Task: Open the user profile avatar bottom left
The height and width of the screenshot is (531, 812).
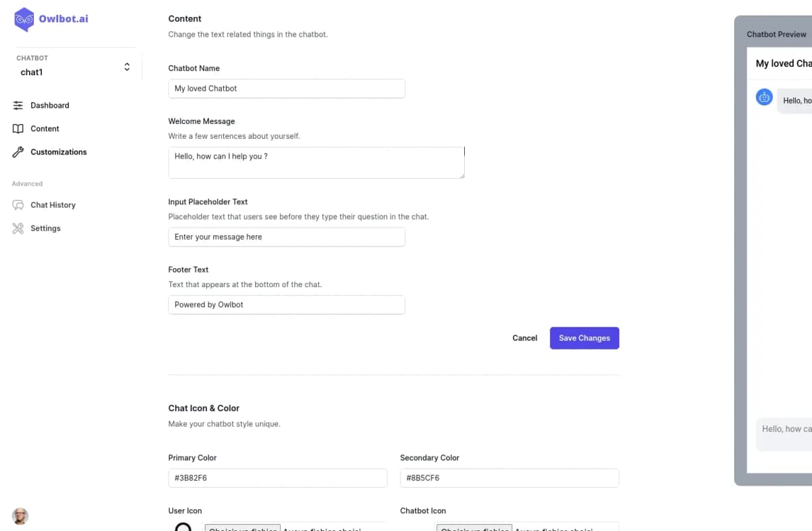Action: pyautogui.click(x=20, y=515)
